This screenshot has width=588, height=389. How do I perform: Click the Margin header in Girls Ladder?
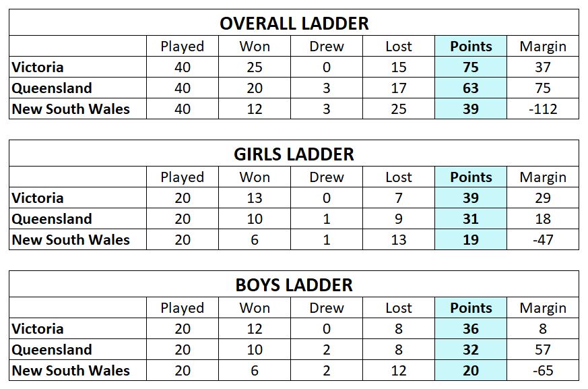click(543, 177)
